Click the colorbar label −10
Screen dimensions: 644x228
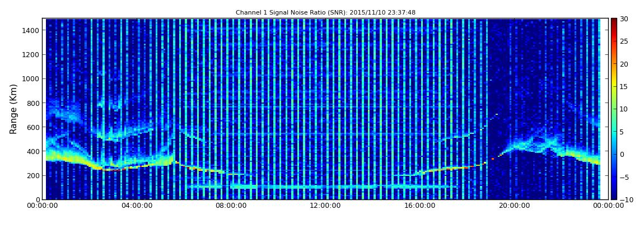626,199
